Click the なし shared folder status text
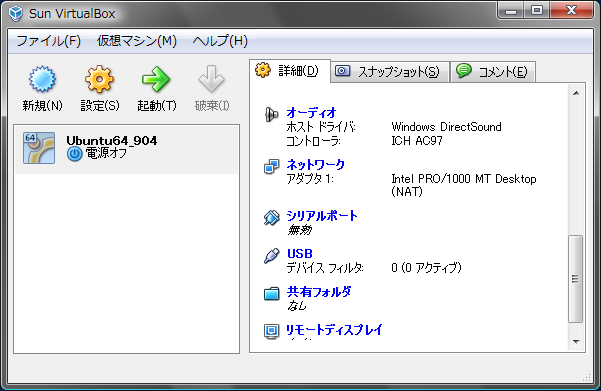601x391 pixels. (297, 306)
